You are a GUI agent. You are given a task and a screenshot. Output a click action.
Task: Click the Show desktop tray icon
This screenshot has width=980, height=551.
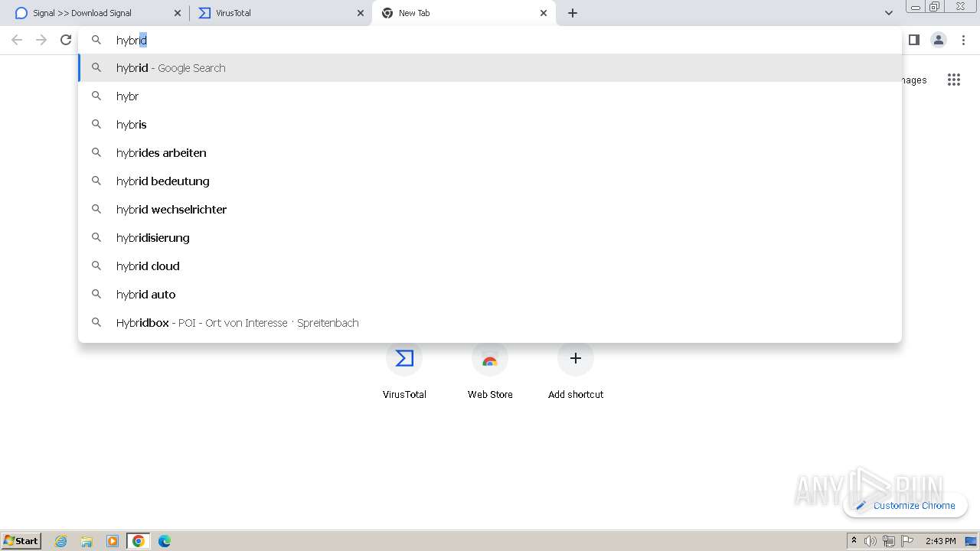click(x=971, y=541)
